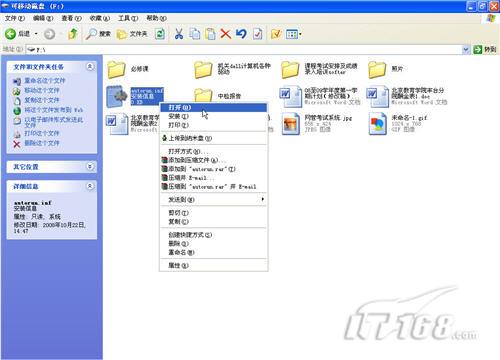Expand the Other Places panel

pos(90,166)
